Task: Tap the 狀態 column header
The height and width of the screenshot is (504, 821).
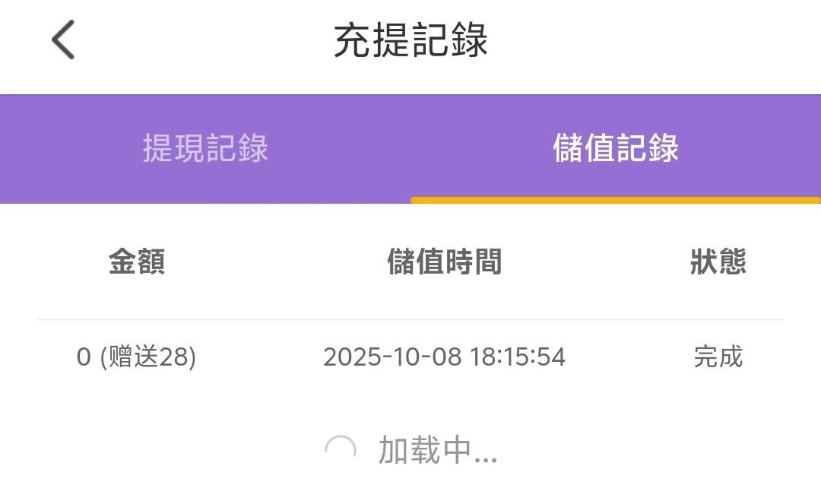Action: (718, 262)
